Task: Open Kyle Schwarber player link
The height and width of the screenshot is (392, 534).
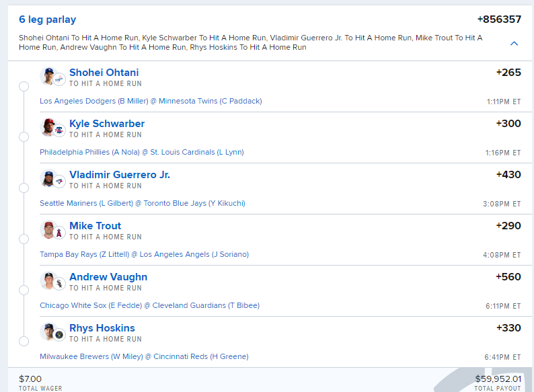Action: [107, 124]
